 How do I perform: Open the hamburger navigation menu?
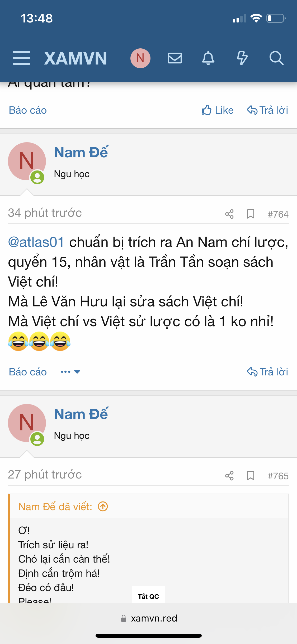[21, 58]
